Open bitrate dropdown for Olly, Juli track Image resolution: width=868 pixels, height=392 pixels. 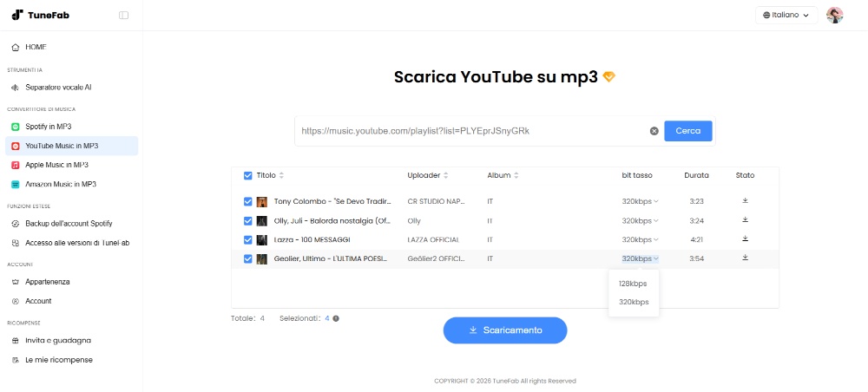point(640,220)
